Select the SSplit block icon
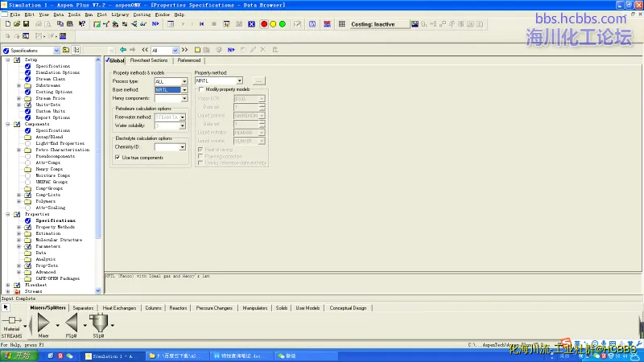This screenshot has width=644, height=362. click(98, 323)
